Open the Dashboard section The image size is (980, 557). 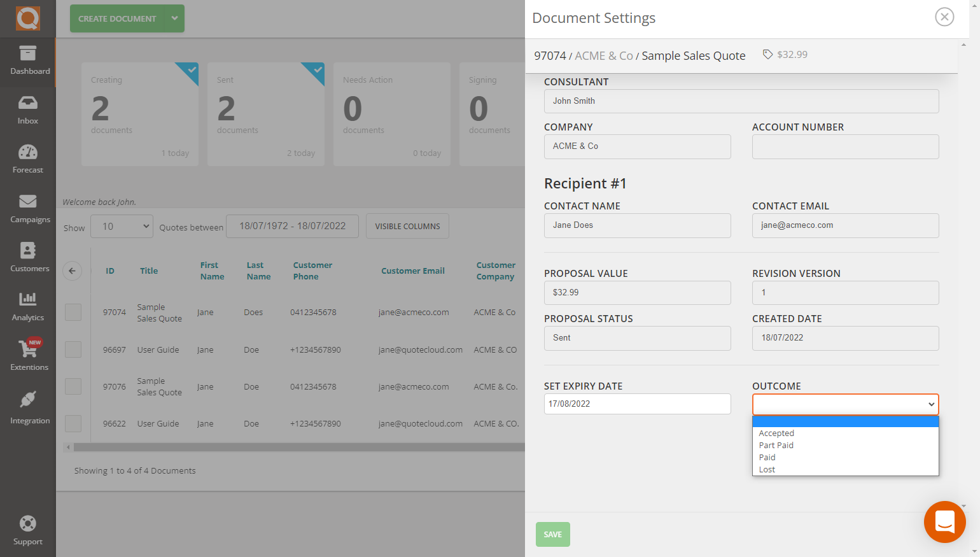[x=28, y=62]
